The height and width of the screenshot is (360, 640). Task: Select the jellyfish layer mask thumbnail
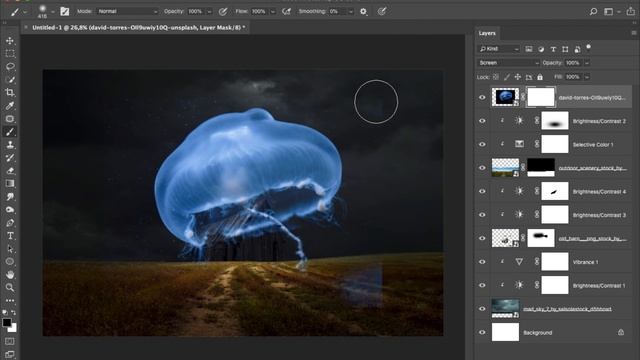tap(541, 98)
